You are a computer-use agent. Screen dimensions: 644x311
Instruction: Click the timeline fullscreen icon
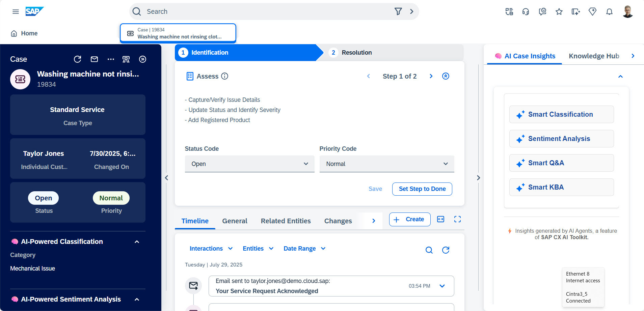point(457,219)
